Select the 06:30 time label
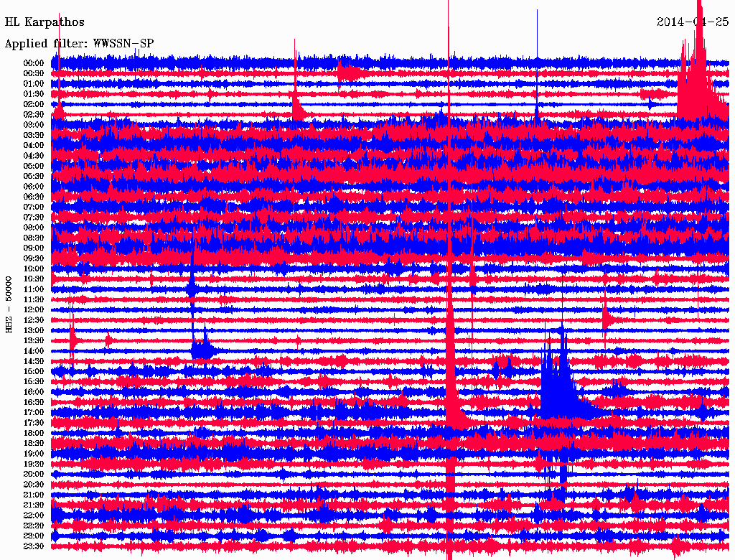Screen dimensions: 735x560 pos(34,197)
